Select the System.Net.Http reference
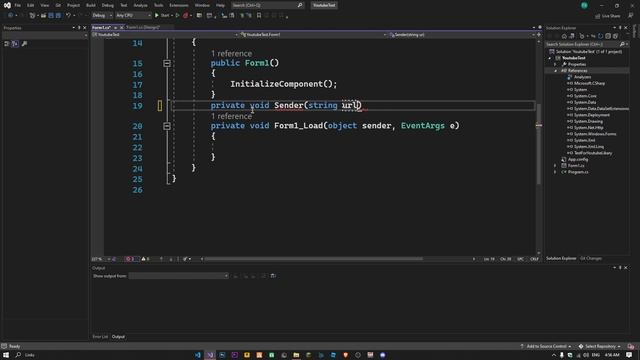 coord(588,128)
